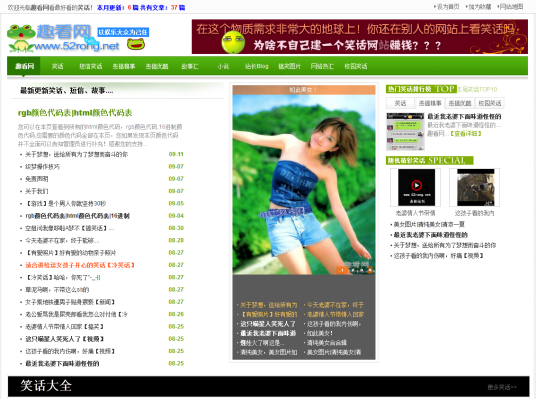Open the 织梦操作技巧 article
The image size is (536, 399).
(42, 167)
